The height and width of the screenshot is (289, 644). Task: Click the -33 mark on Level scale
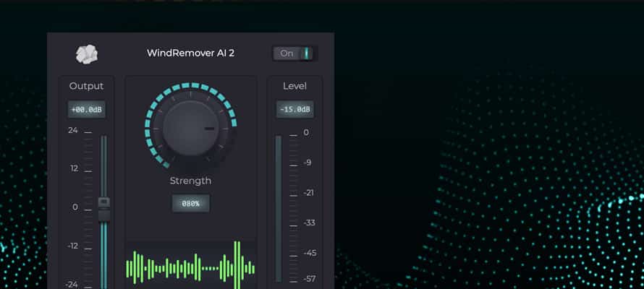click(x=309, y=223)
